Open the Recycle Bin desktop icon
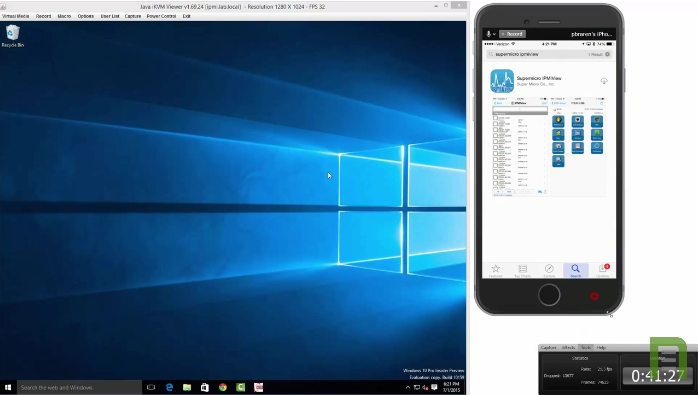The image size is (698, 395). point(12,36)
